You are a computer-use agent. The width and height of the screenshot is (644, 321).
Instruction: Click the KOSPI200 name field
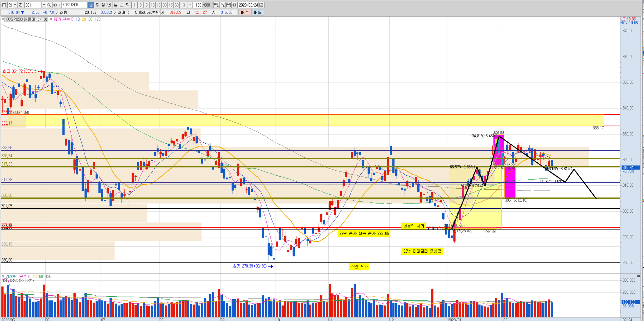click(75, 5)
